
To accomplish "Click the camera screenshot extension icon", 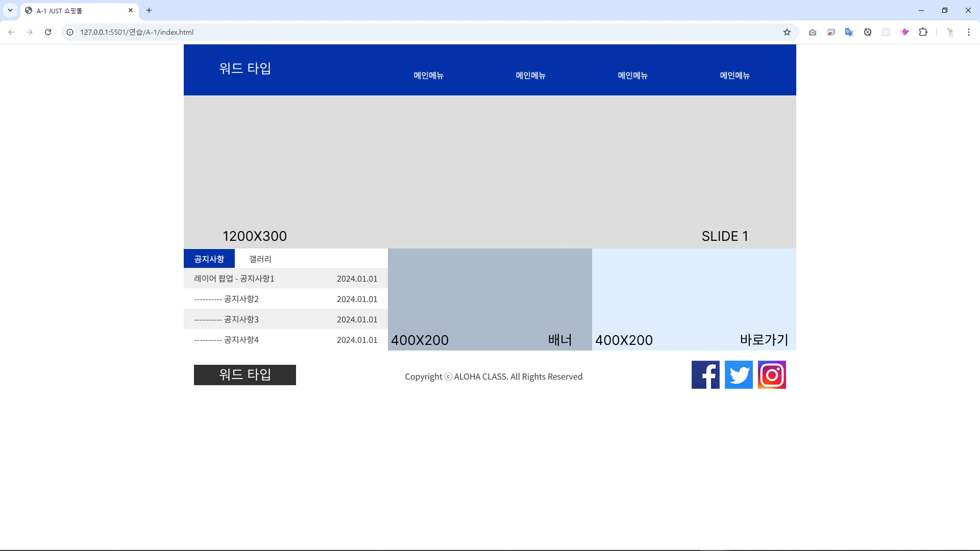I will click(x=813, y=32).
